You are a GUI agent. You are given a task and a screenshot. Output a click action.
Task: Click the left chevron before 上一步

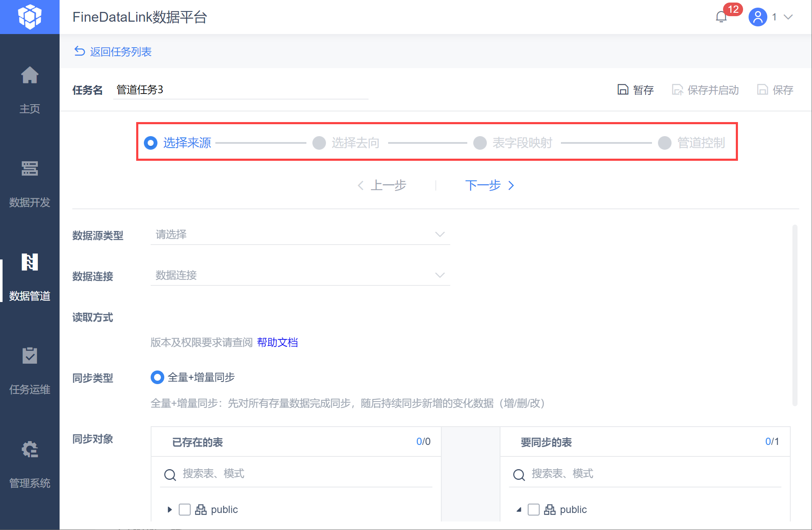click(360, 185)
